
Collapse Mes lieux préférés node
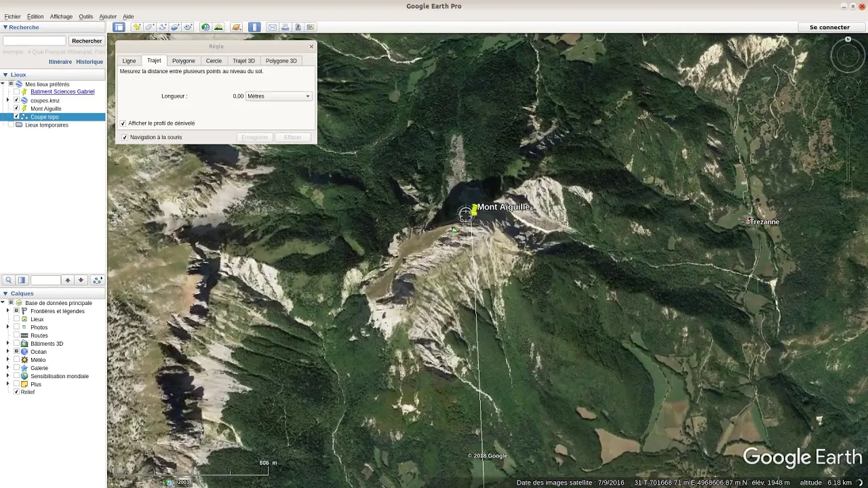coord(3,84)
